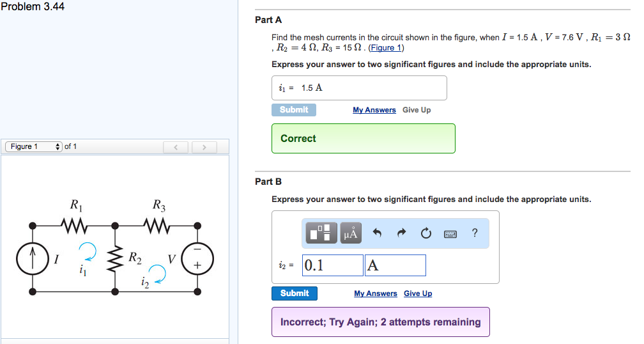
Task: Open My Answers link in Part B
Action: coord(376,293)
